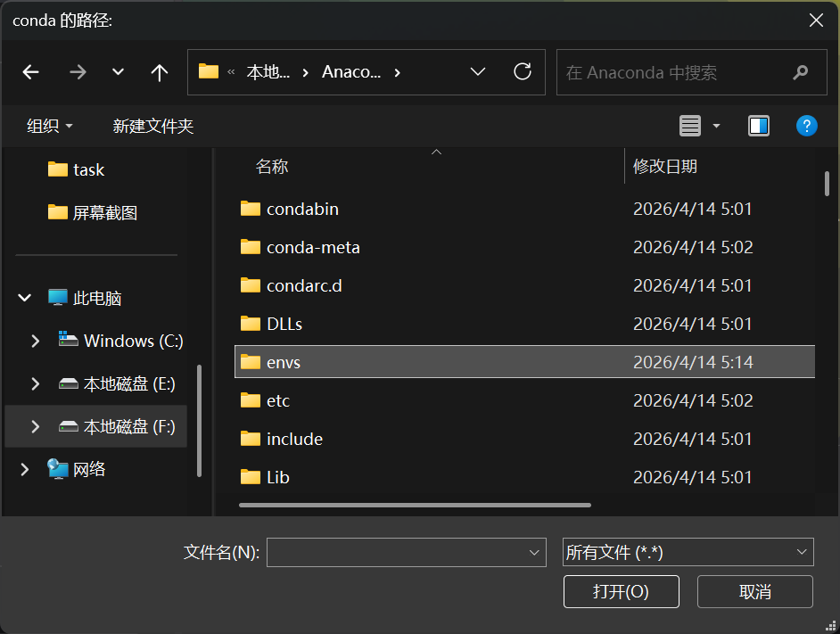
Task: Open the file type filter dropdown
Action: coord(688,552)
